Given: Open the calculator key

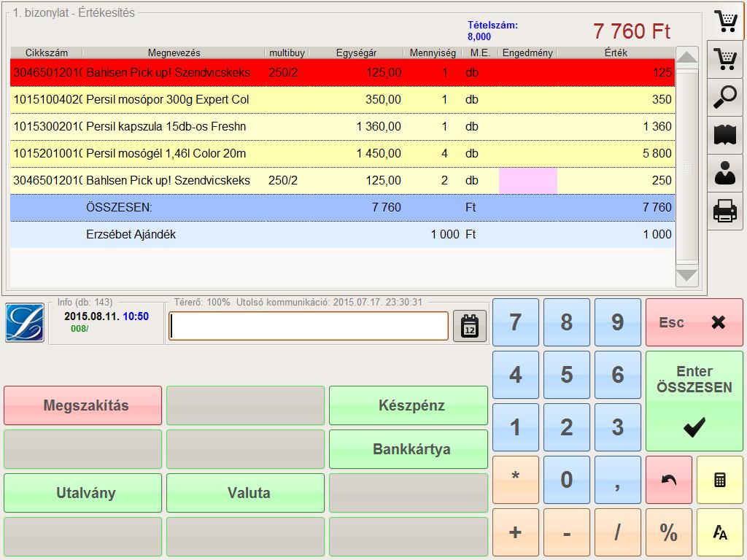Looking at the screenshot, I should tap(720, 480).
